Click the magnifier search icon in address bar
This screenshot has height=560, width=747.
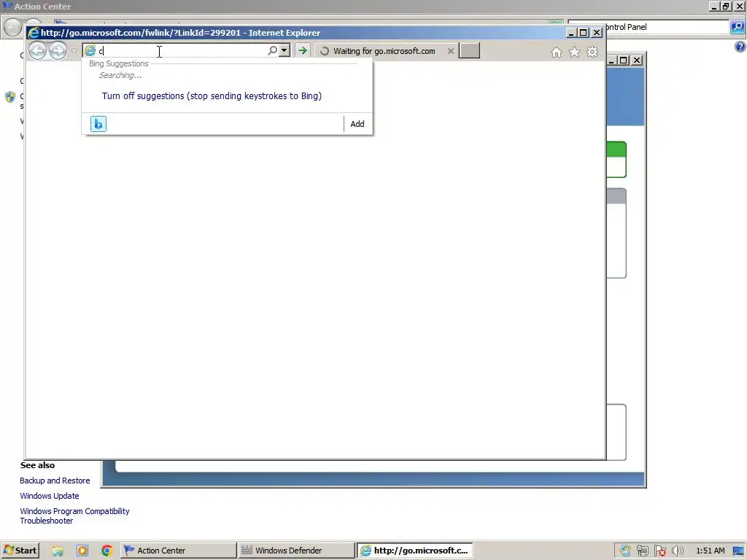(x=272, y=50)
